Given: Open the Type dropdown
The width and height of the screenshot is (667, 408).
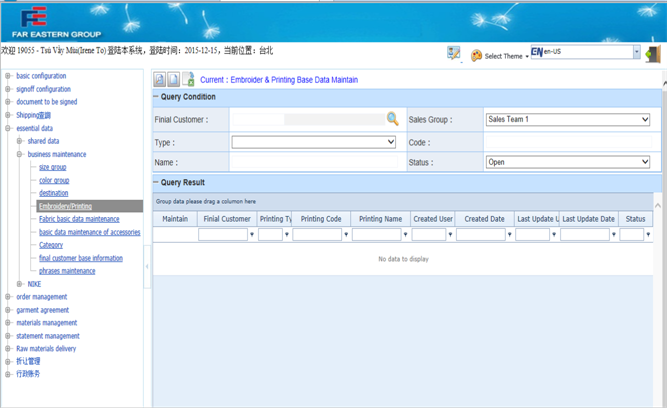Looking at the screenshot, I should 314,142.
